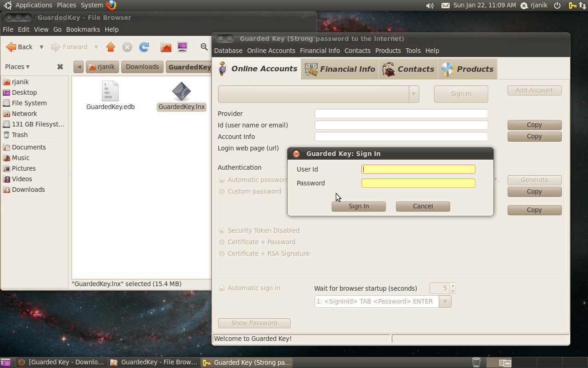
Task: Open the power session menu icon
Action: pyautogui.click(x=557, y=6)
